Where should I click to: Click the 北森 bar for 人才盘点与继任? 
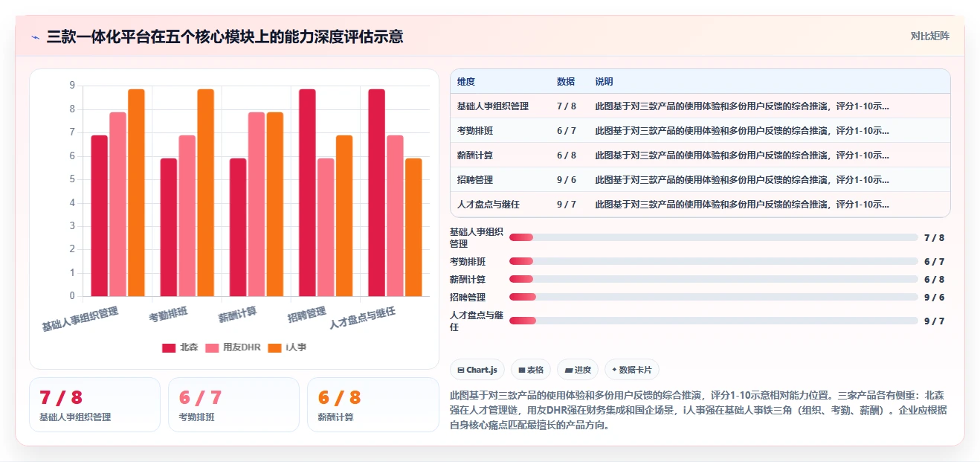click(x=376, y=193)
